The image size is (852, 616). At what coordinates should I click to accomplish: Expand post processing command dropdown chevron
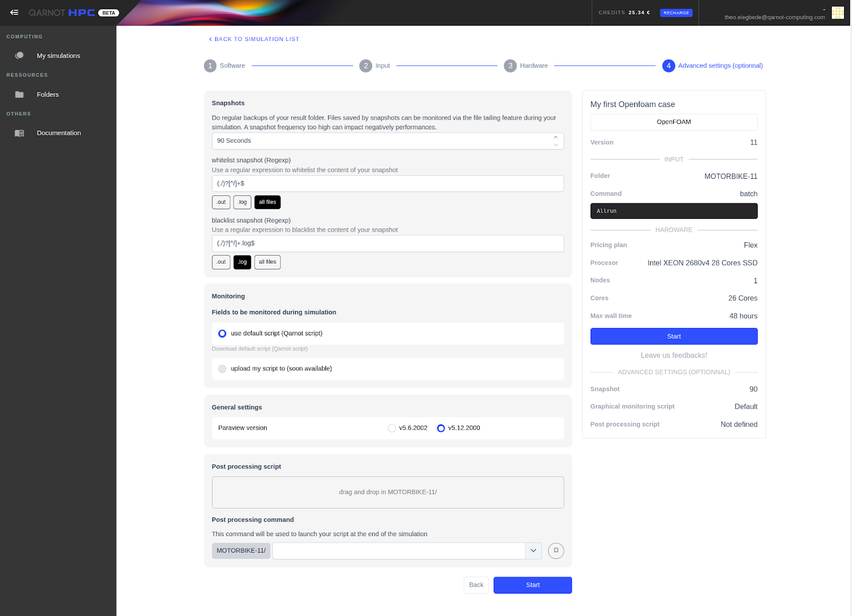coord(534,551)
